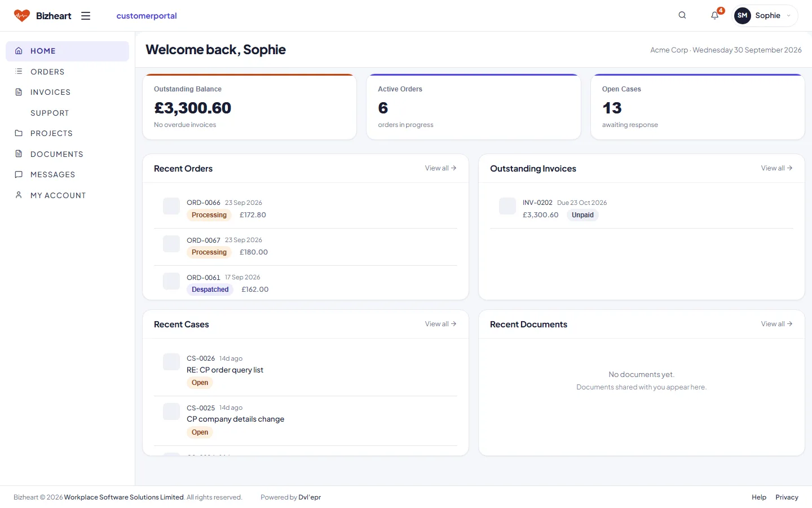Image resolution: width=812 pixels, height=508 pixels.
Task: Open the Orders sidebar item
Action: pos(67,72)
